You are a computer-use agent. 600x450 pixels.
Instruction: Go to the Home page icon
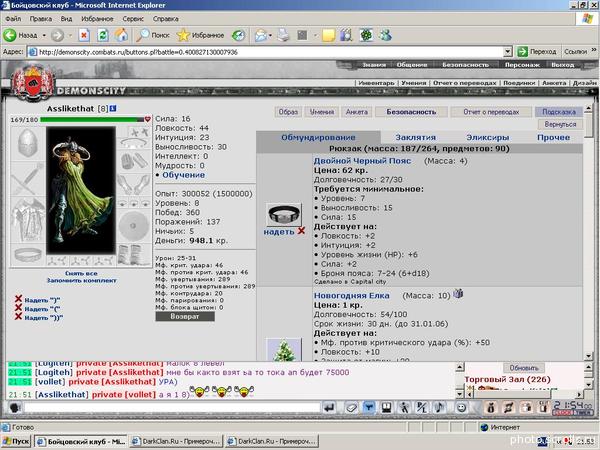[121, 35]
